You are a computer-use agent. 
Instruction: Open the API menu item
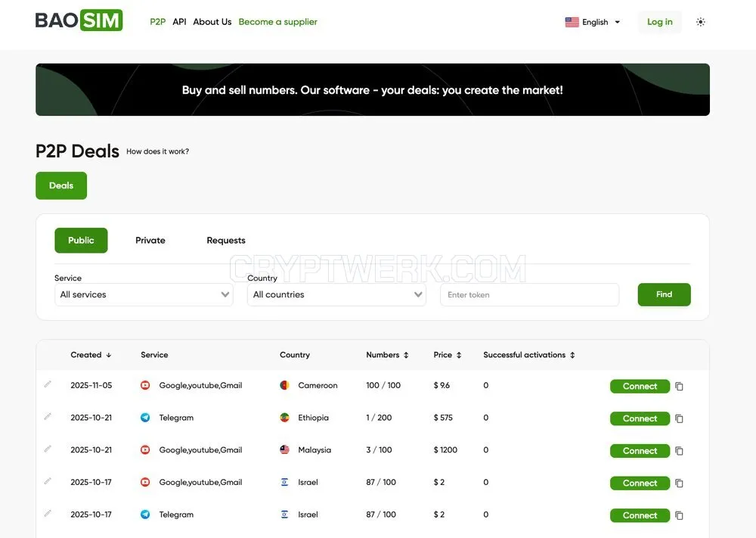[179, 22]
